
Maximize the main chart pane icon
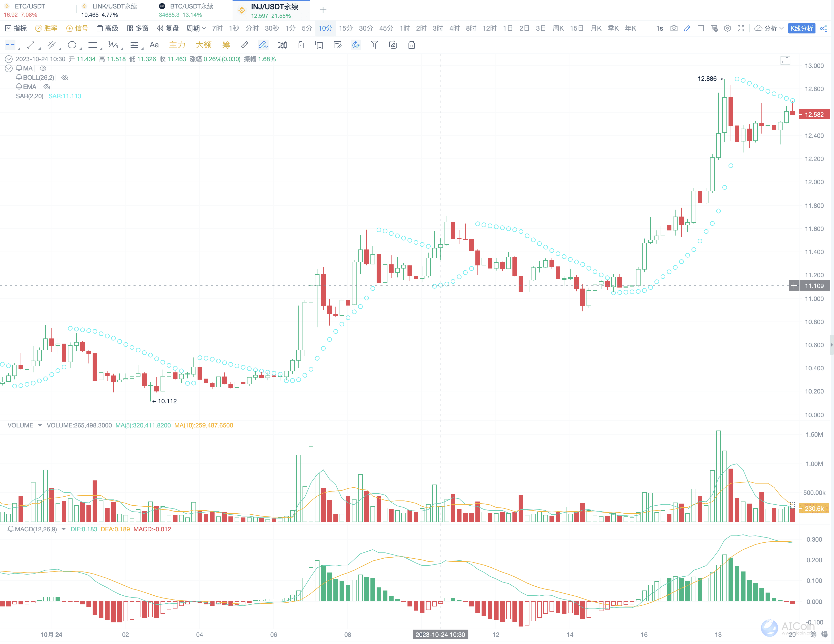785,60
